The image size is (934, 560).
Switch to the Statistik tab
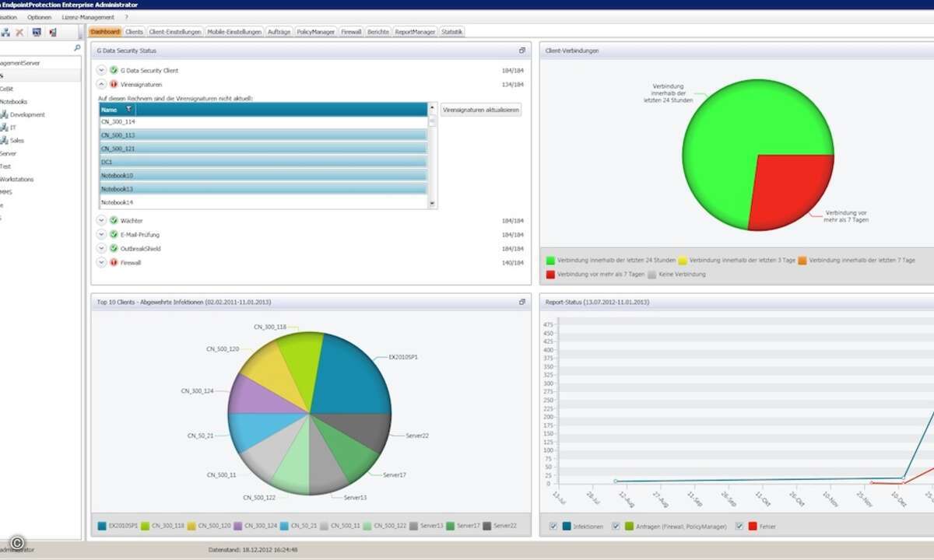pos(452,32)
